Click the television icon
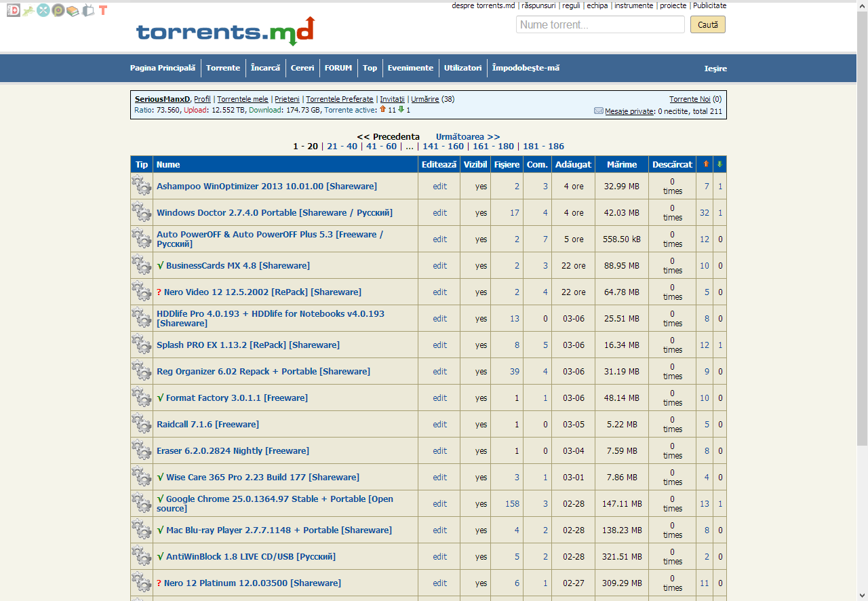868x601 pixels. point(88,10)
